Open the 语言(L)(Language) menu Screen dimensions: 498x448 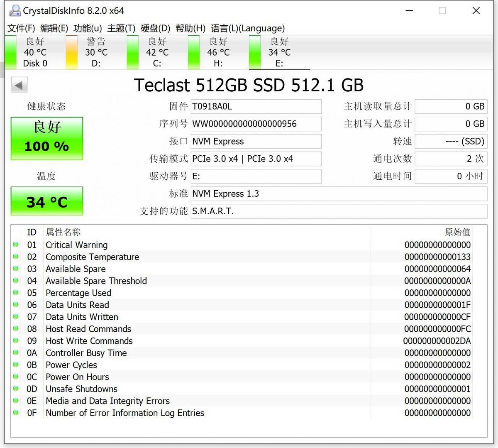click(x=248, y=28)
